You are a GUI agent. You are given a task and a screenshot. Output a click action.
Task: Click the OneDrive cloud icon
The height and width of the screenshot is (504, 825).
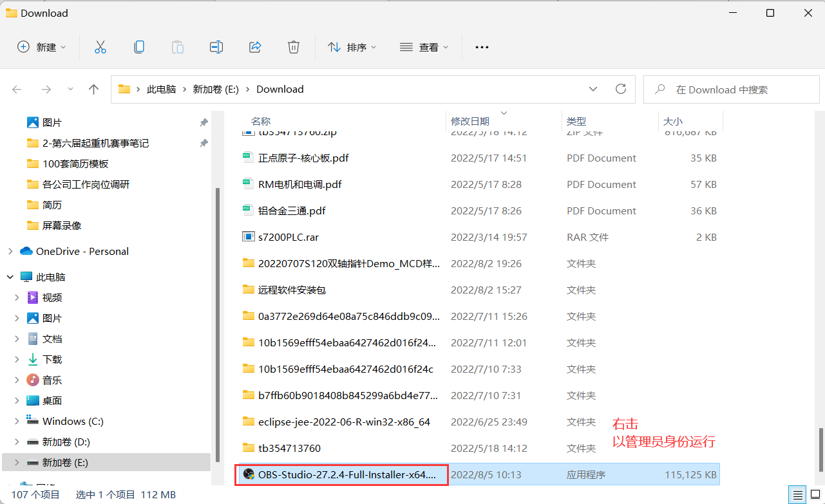[26, 251]
